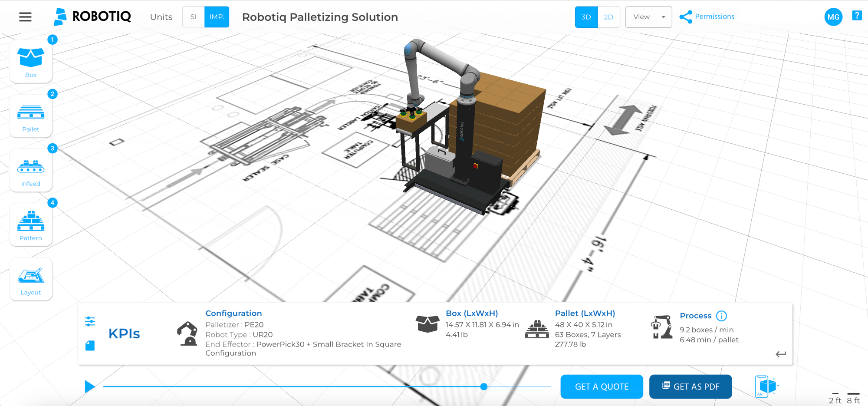The height and width of the screenshot is (406, 868).
Task: Click the 277.78 lb pallet weight
Action: point(570,344)
